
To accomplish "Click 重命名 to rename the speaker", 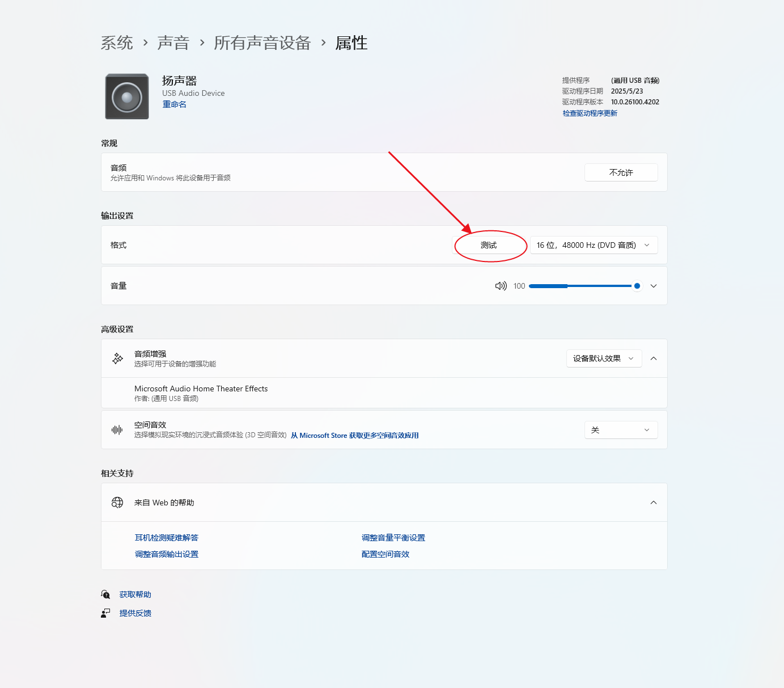I will click(174, 104).
